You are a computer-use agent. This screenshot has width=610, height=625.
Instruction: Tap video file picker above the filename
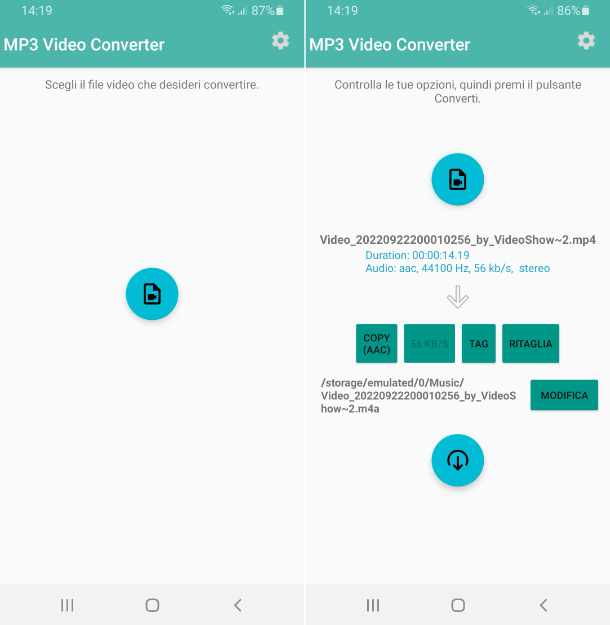pyautogui.click(x=458, y=179)
